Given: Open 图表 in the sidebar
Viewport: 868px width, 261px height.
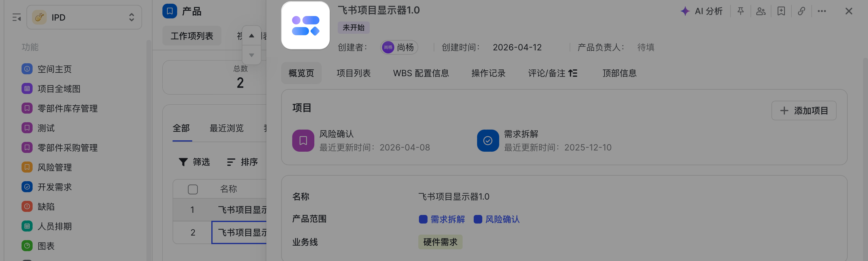Looking at the screenshot, I should (x=46, y=246).
